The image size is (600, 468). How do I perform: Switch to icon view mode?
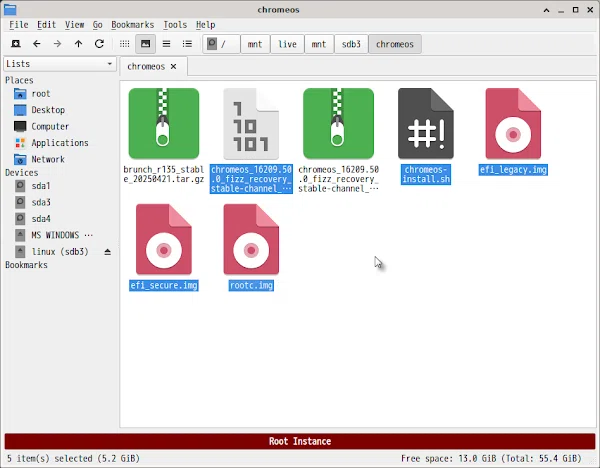[x=124, y=44]
